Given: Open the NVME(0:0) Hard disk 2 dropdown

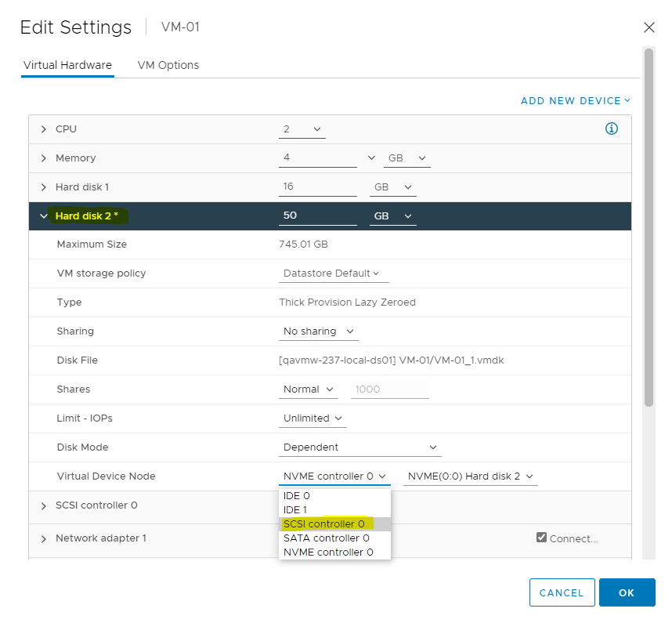Looking at the screenshot, I should (x=470, y=476).
